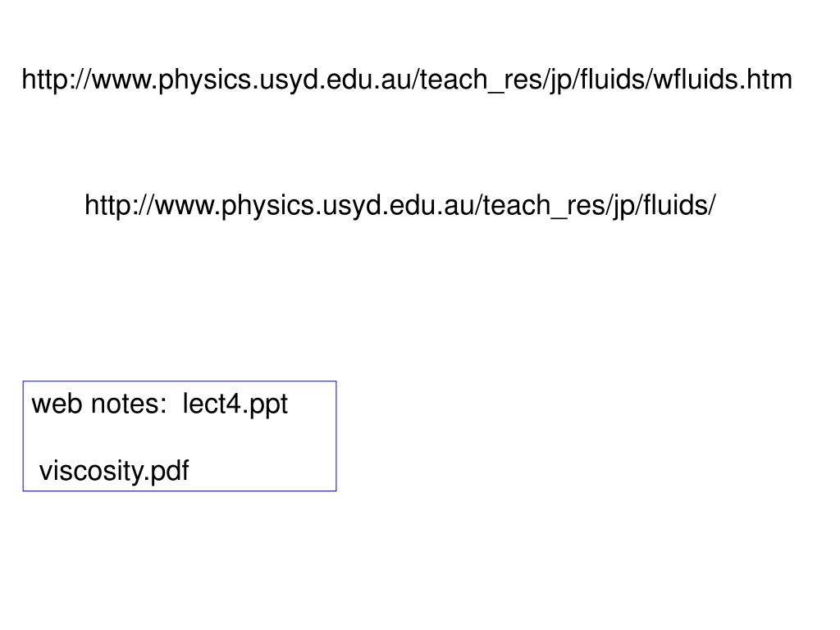Click the 'web notes:' label text
Image resolution: width=840 pixels, height=630 pixels.
pos(99,404)
